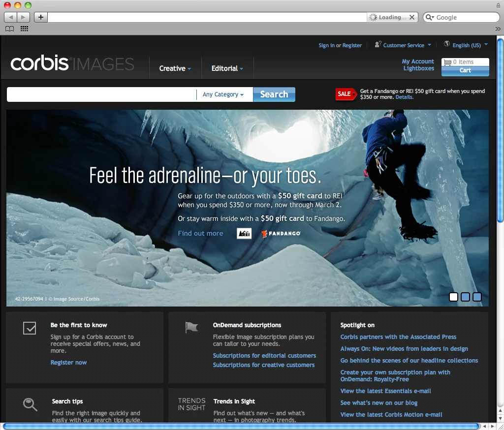Click the Register link in the header
The height and width of the screenshot is (430, 504).
[352, 45]
